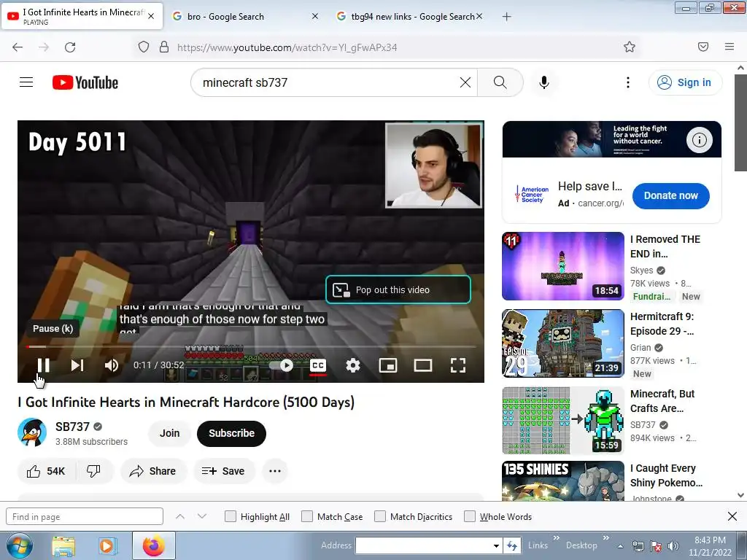Go to previous find match arrow
Viewport: 747px width, 560px height.
coord(180,516)
